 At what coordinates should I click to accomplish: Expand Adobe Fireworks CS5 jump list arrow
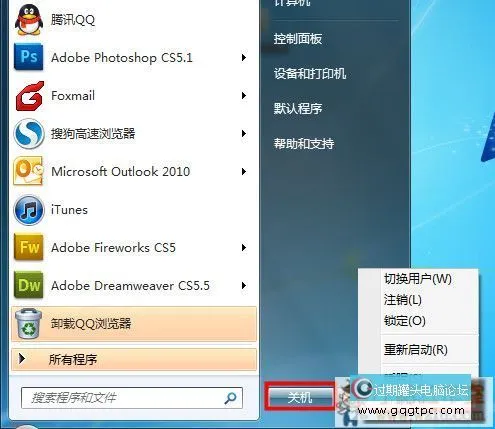click(x=244, y=248)
